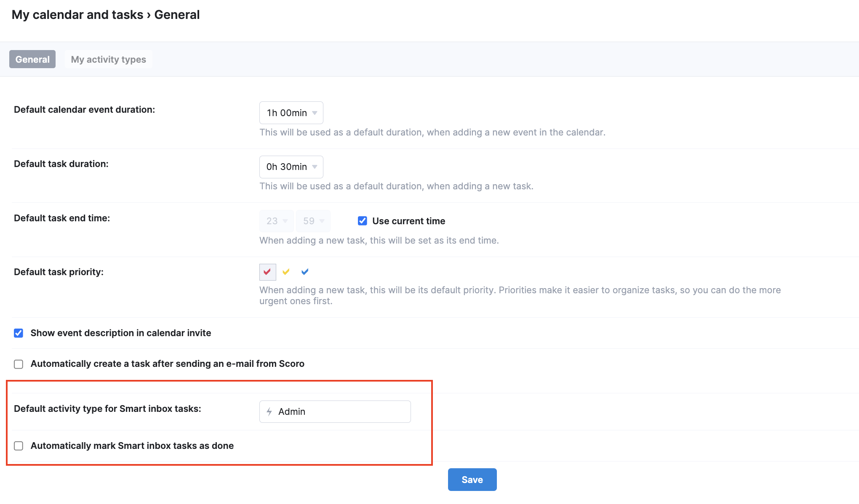This screenshot has width=859, height=504.
Task: Click the lightning bolt activity icon
Action: pos(269,411)
